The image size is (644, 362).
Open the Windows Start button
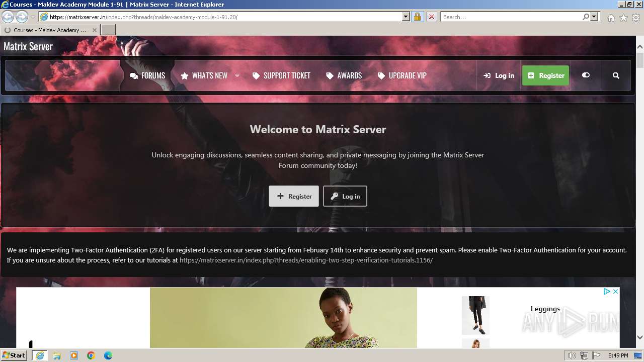14,355
